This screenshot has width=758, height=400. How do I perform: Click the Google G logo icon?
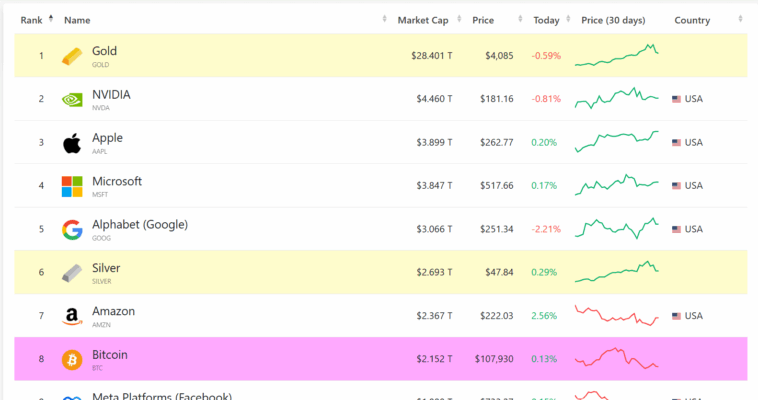(72, 230)
